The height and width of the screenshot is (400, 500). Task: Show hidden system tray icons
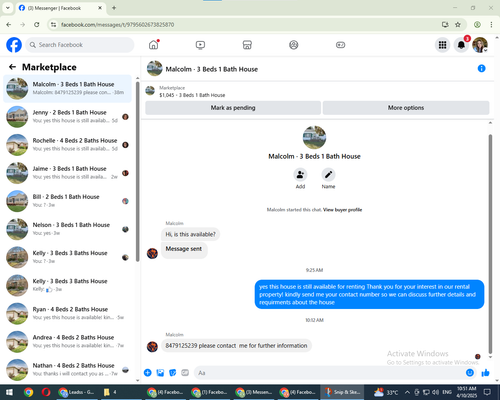coord(407,392)
